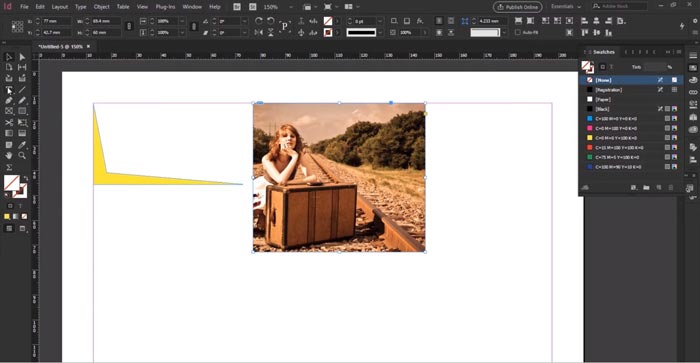Select the [None] swatch row
Viewport: 700px width, 363px height.
(x=631, y=80)
